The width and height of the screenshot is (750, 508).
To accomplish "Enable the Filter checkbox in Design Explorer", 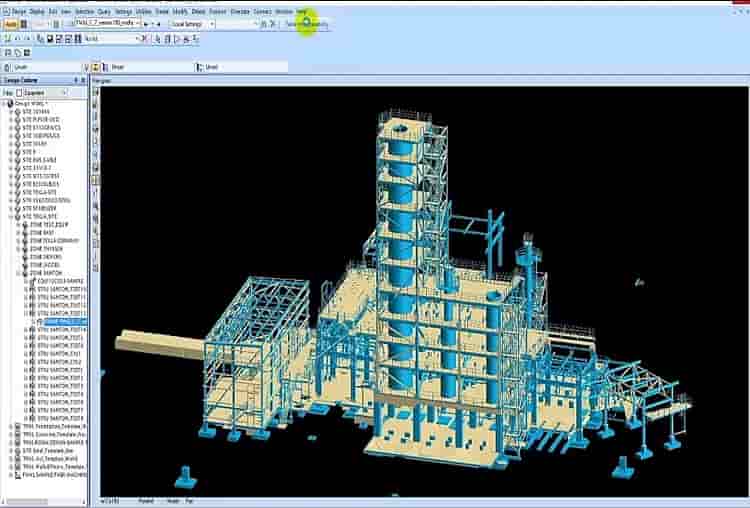I will [x=18, y=93].
